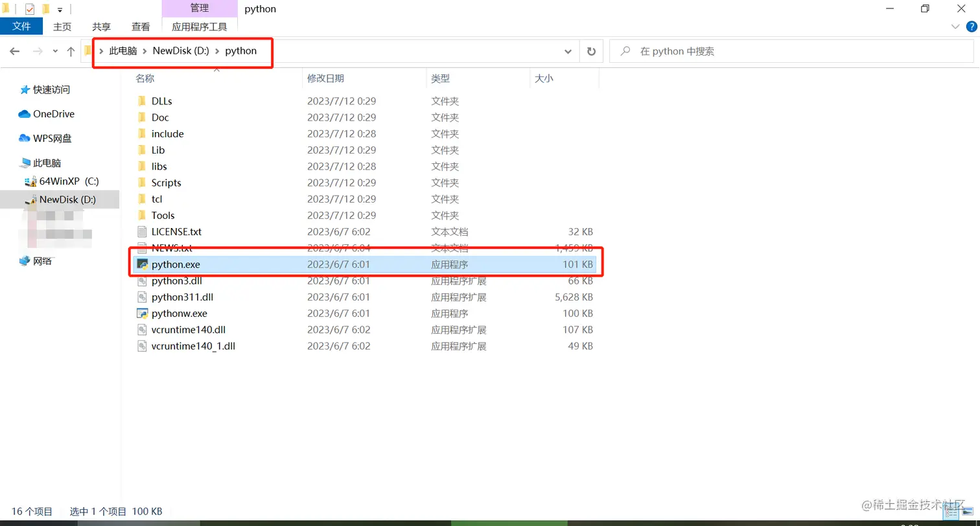Expand chevron after 此电脑 in address bar
Screen dimensions: 980x526
click(x=145, y=51)
